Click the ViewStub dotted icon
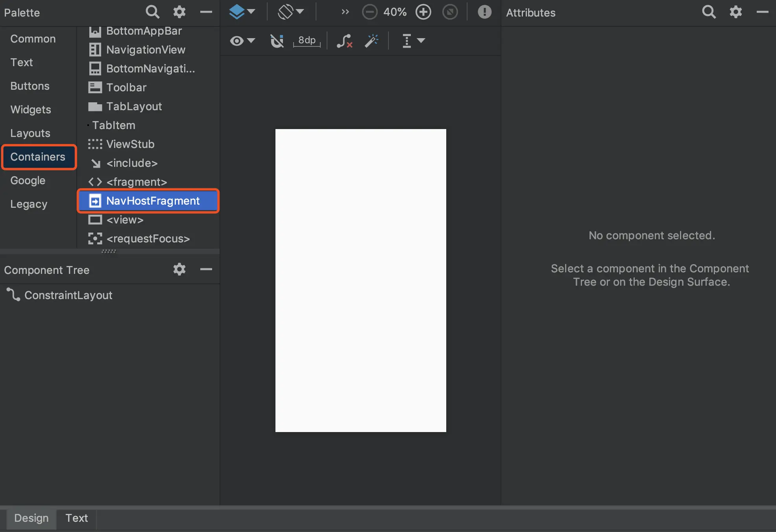 [95, 144]
